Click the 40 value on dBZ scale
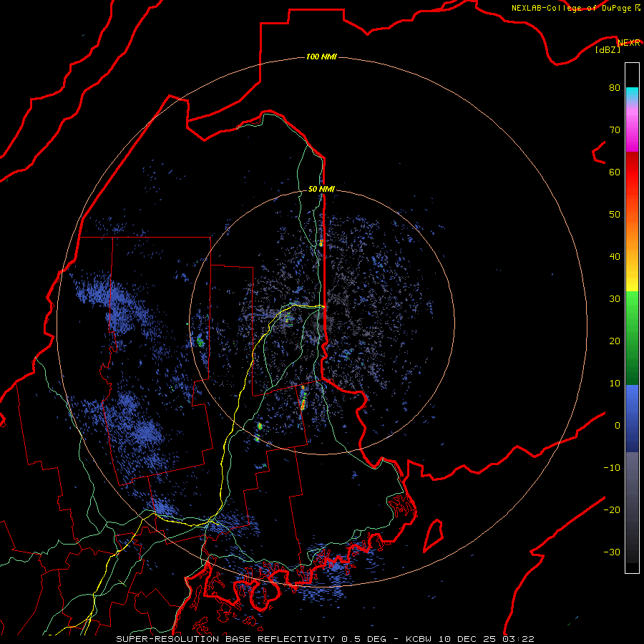Screen dimensions: 644x644 (x=615, y=257)
